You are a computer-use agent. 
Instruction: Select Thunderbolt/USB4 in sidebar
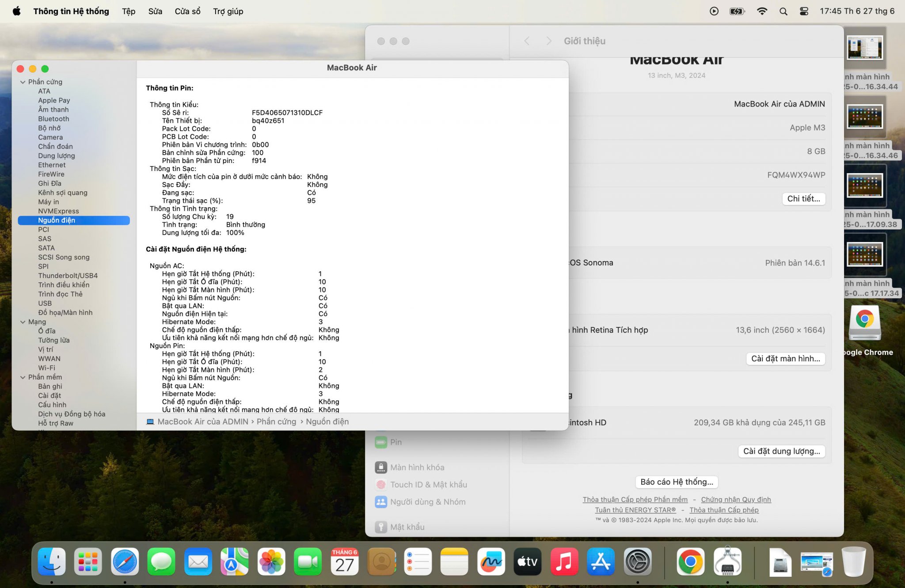coord(68,276)
